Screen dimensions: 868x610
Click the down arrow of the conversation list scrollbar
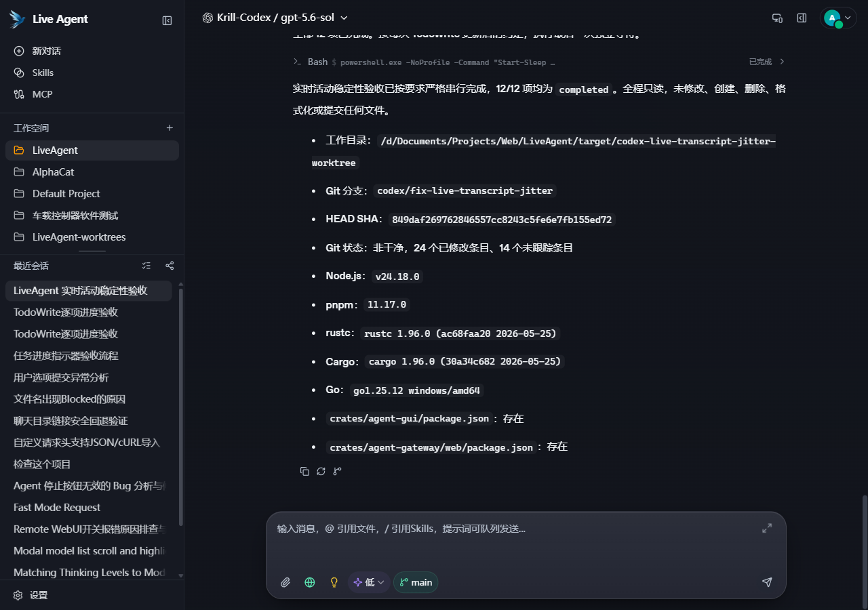coord(180,576)
